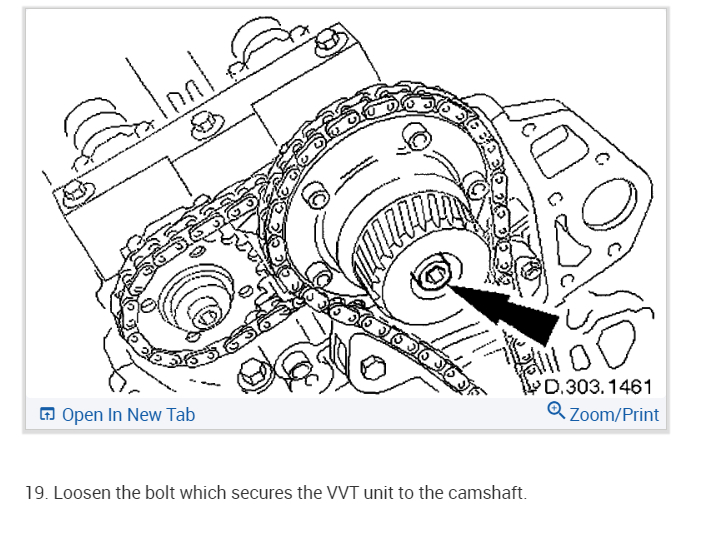717x543 pixels.
Task: Open the diagram via Open In New Tab text
Action: point(128,415)
